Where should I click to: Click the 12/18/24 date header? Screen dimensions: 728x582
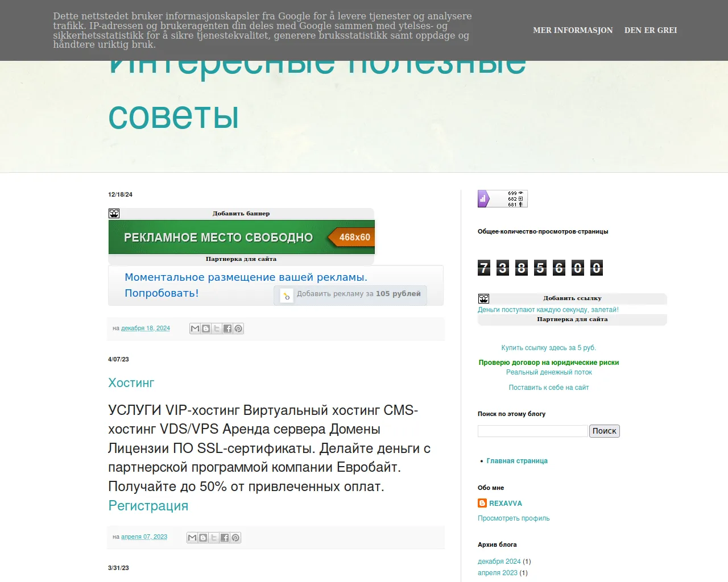pos(121,194)
